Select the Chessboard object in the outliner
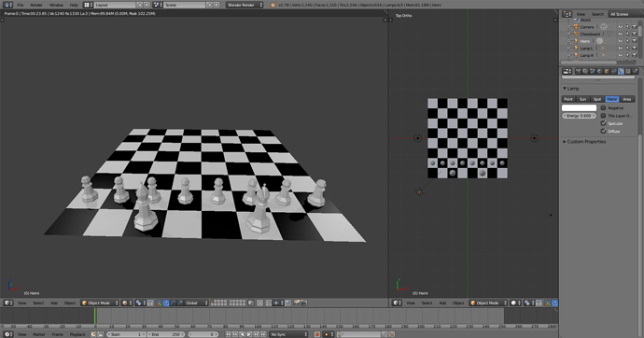644x338 pixels. 590,35
